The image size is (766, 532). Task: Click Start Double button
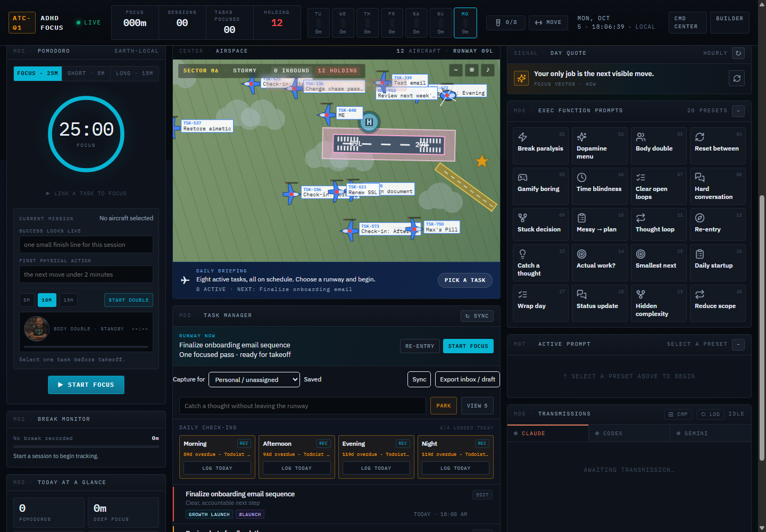pyautogui.click(x=129, y=300)
